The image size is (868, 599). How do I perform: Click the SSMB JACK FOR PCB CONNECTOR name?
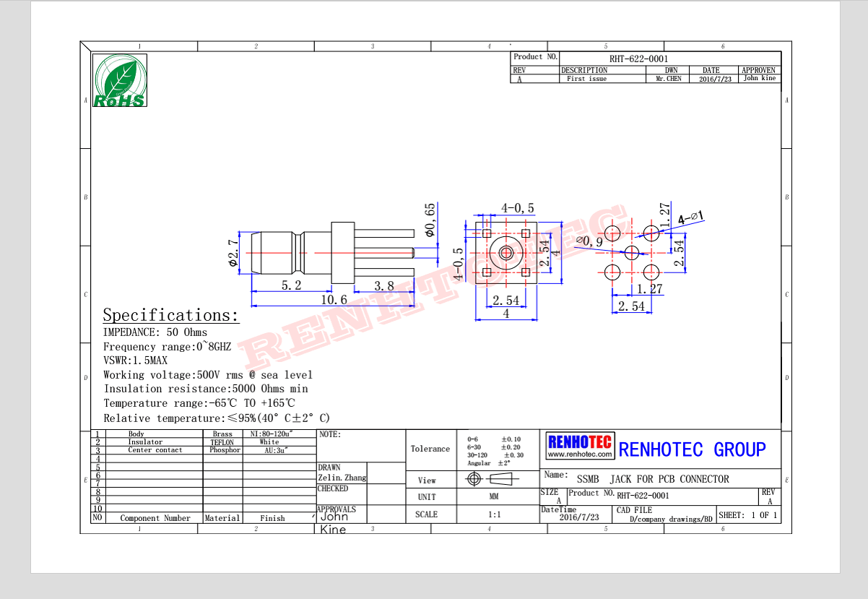point(653,479)
